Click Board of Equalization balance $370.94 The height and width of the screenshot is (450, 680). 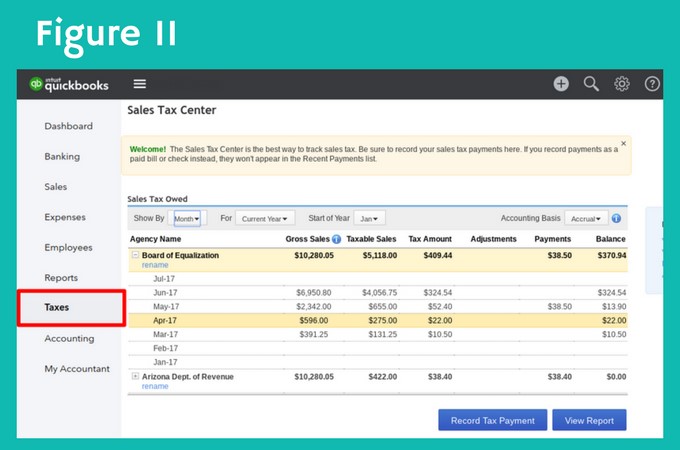click(612, 255)
